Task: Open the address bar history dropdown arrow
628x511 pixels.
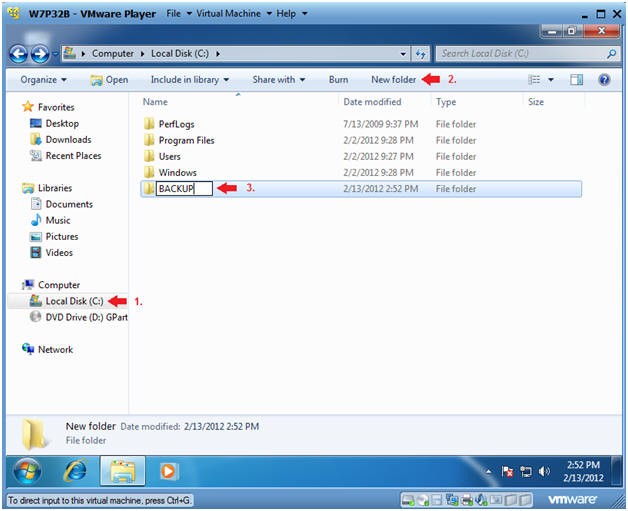Action: [x=403, y=54]
